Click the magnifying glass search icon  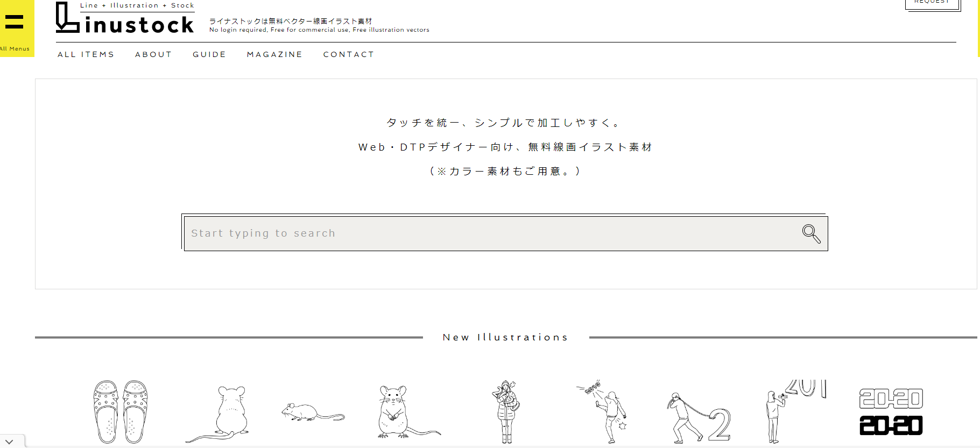(x=810, y=233)
